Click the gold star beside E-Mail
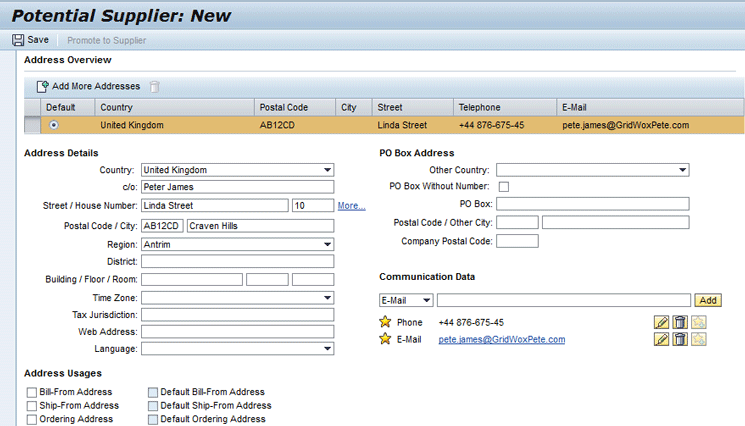The image size is (745, 426). [x=385, y=339]
